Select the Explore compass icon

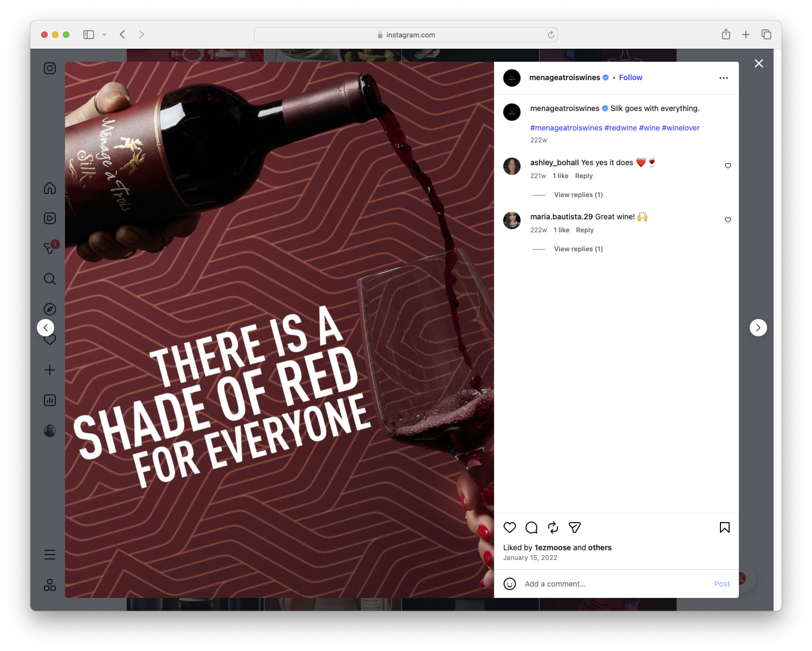pos(49,309)
